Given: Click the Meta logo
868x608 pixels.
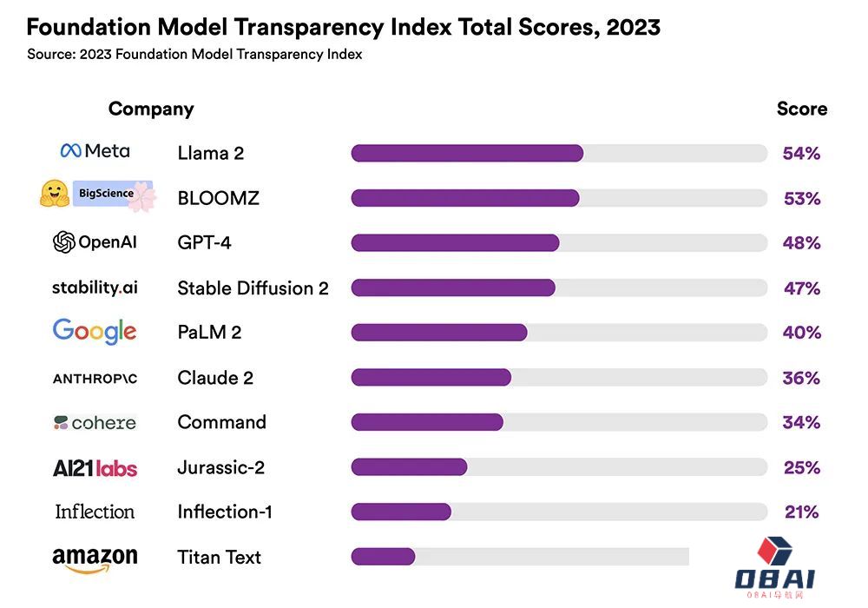Looking at the screenshot, I should pyautogui.click(x=95, y=151).
